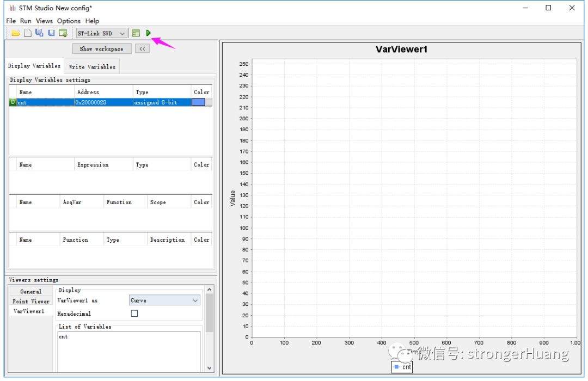This screenshot has height=381, width=588.
Task: Maximize the STM Studio window
Action: 548,8
